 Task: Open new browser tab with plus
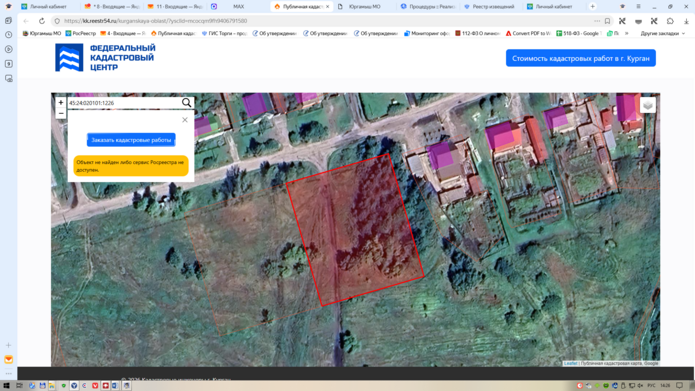[x=593, y=6]
